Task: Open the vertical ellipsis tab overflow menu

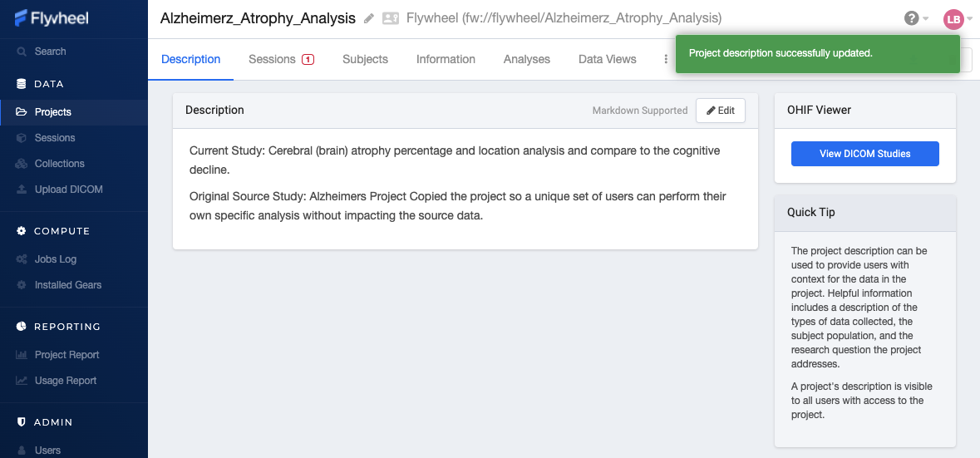Action: [x=666, y=59]
